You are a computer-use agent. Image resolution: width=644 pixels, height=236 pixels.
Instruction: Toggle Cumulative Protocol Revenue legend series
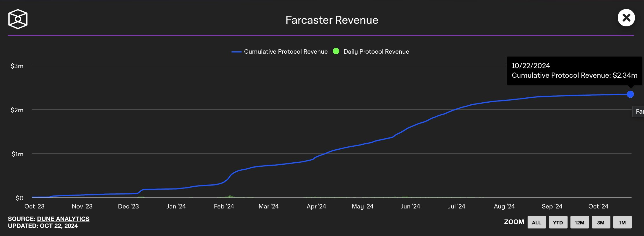pyautogui.click(x=280, y=52)
